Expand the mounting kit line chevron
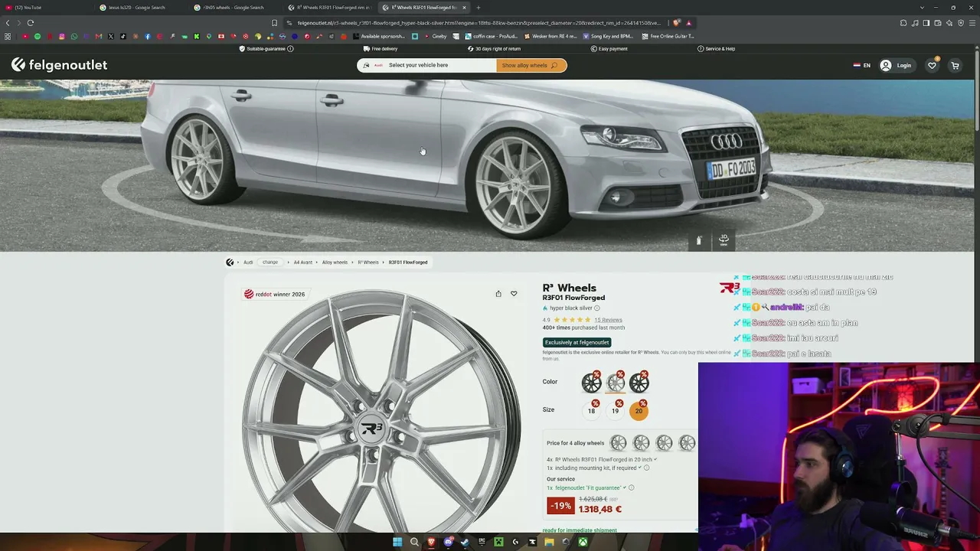The image size is (980, 551). pyautogui.click(x=639, y=468)
